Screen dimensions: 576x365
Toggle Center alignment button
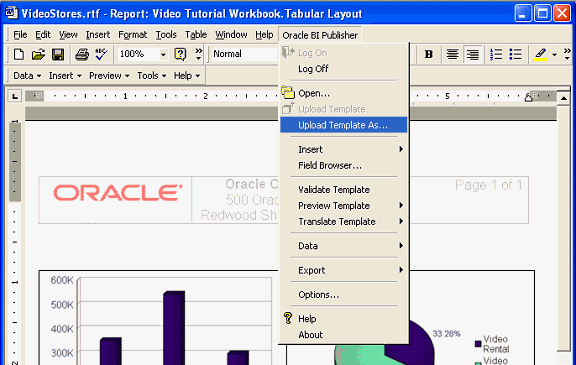tap(453, 54)
